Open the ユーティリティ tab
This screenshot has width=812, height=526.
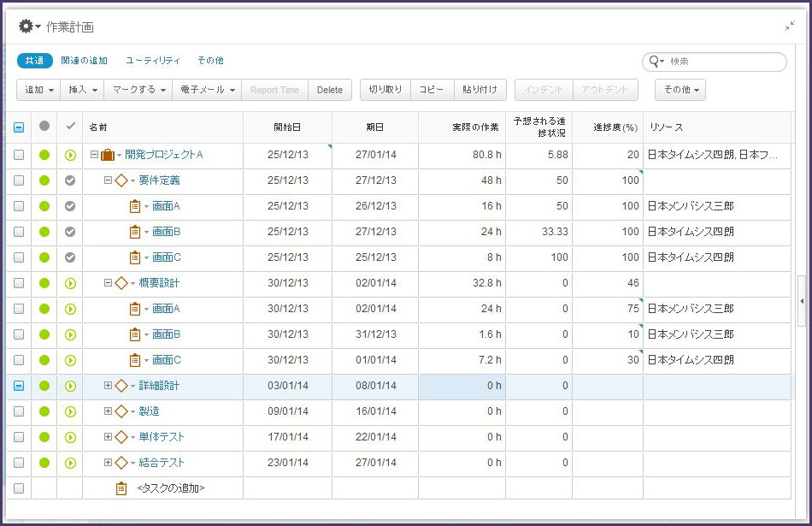pyautogui.click(x=153, y=61)
